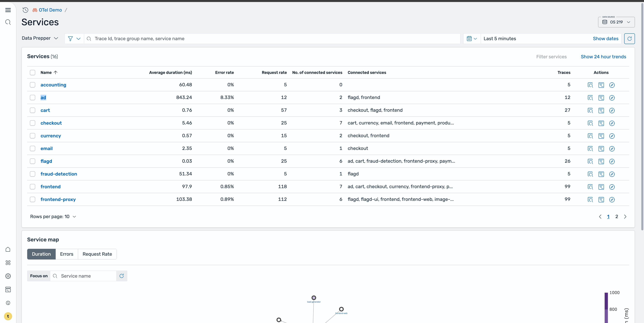
Task: Expand the filter funnel dropdown
Action: tap(74, 39)
